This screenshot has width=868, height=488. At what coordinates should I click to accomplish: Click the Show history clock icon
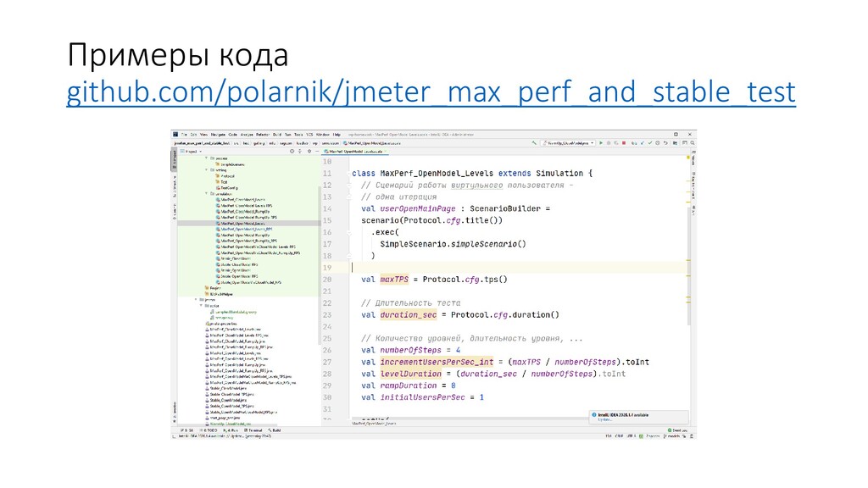point(658,142)
